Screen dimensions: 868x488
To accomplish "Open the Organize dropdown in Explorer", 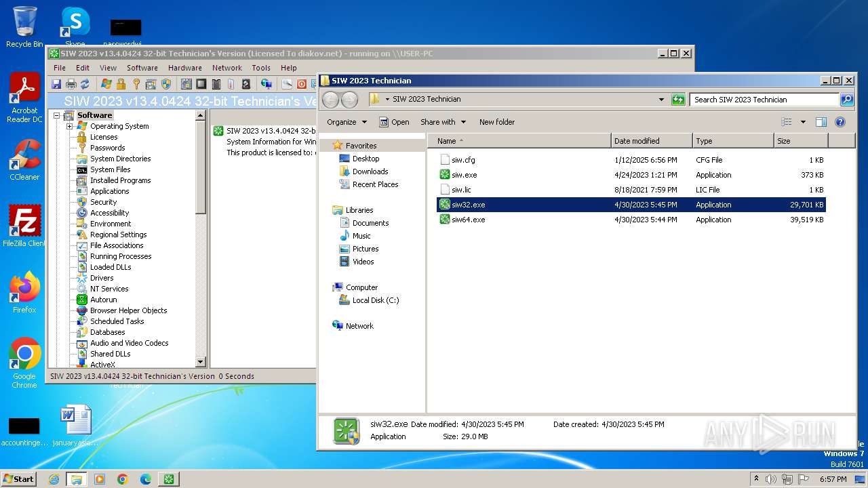I will click(347, 122).
